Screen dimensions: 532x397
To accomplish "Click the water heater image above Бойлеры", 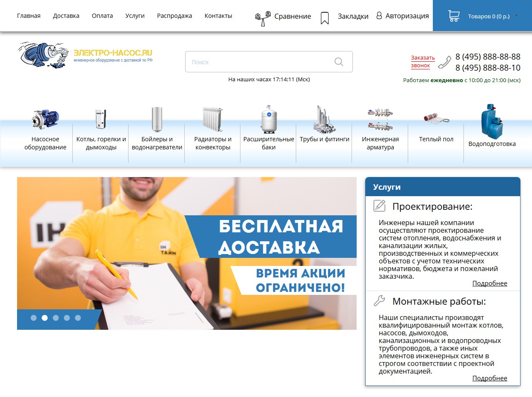I will tap(157, 119).
